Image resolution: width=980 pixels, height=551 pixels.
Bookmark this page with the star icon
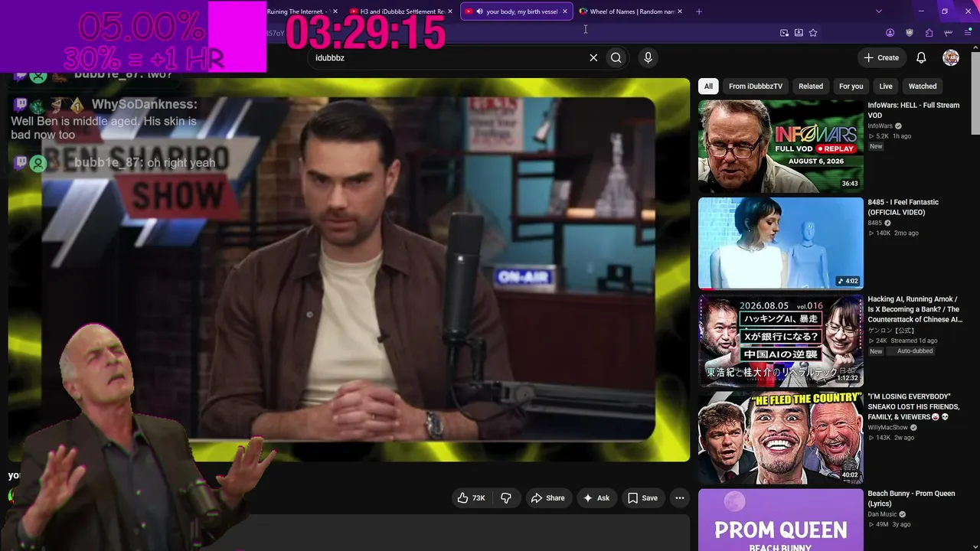point(813,33)
